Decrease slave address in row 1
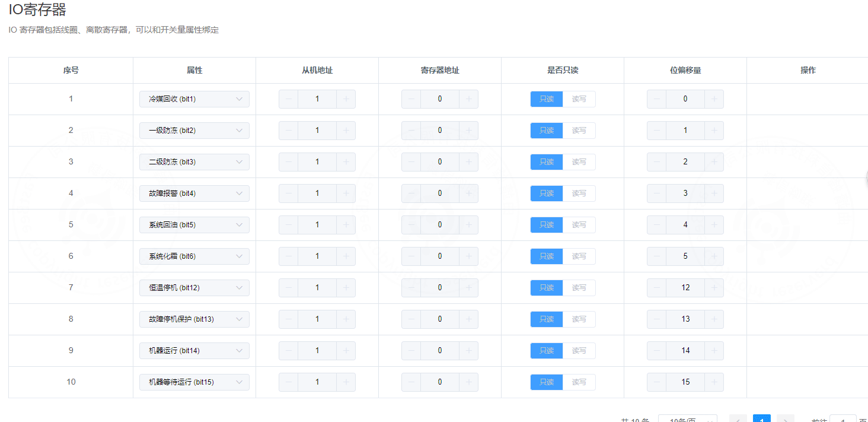The width and height of the screenshot is (868, 422). click(288, 99)
